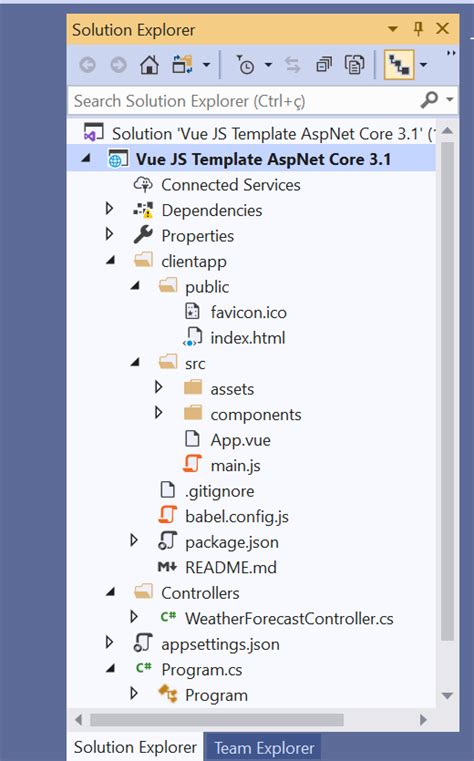474x761 pixels.
Task: Open Solution Explorer window position dropdown
Action: point(393,29)
